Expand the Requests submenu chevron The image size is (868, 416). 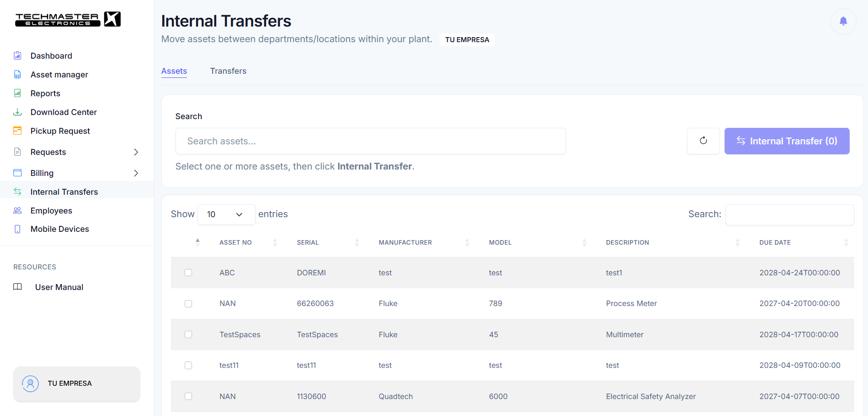point(136,152)
